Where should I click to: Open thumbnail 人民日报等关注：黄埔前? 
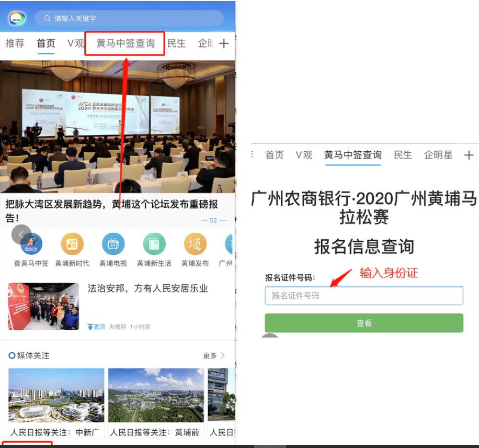tap(156, 403)
